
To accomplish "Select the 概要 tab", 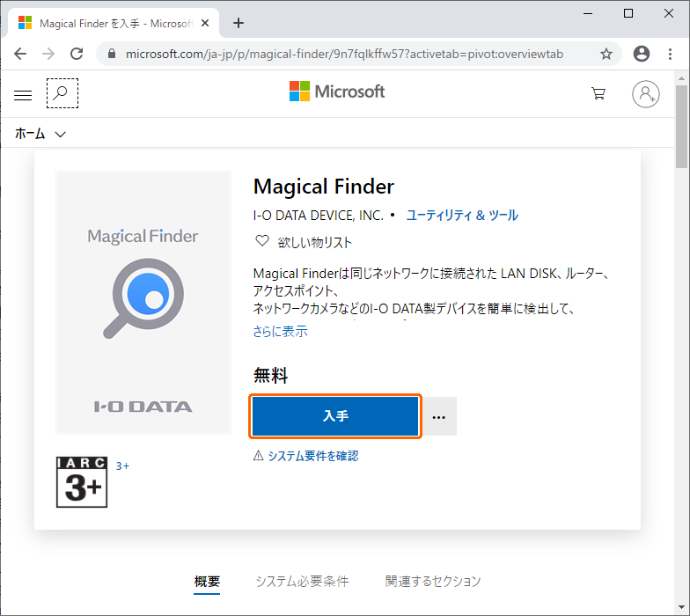I will coord(207,582).
